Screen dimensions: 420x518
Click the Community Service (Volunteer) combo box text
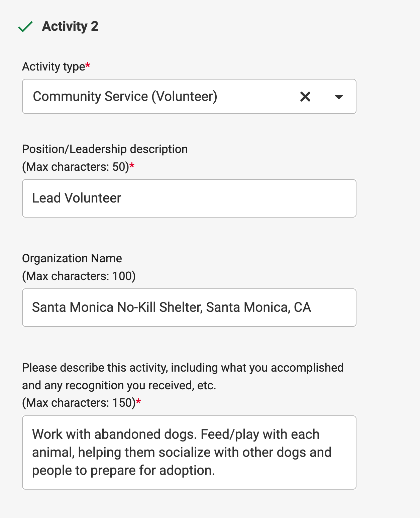pyautogui.click(x=125, y=97)
